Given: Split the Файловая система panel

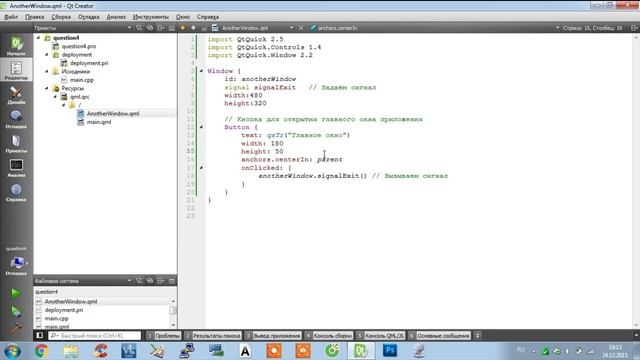Looking at the screenshot, I should pos(160,281).
